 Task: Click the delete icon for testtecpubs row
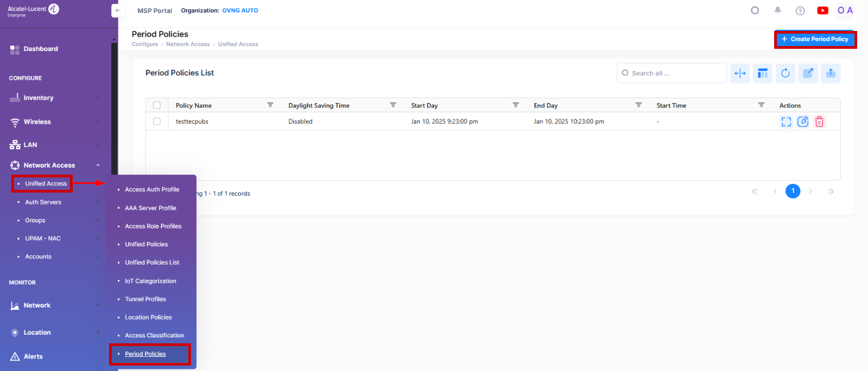[x=819, y=121]
